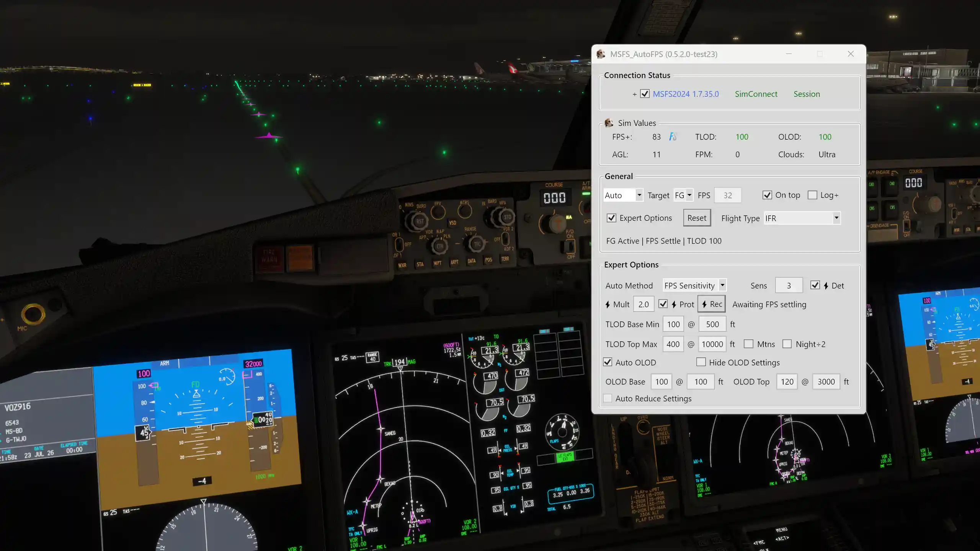980x551 pixels.
Task: Enable the Log+ checkbox
Action: (812, 195)
